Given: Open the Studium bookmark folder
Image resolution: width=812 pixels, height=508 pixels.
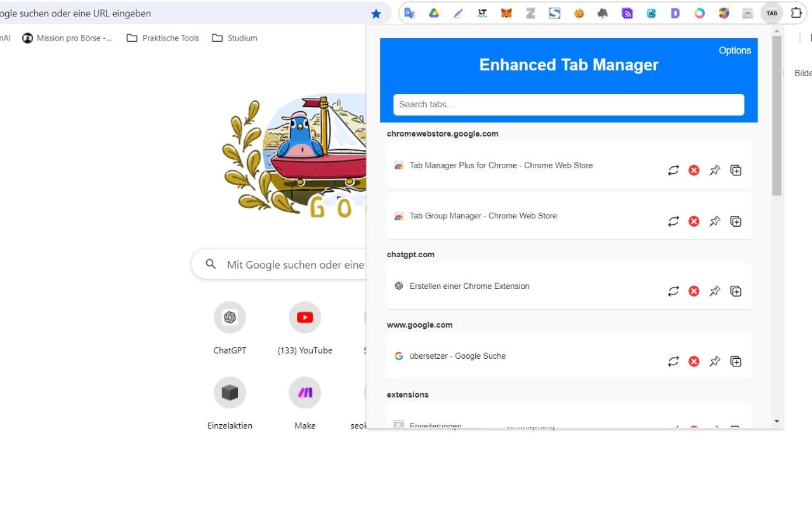Looking at the screenshot, I should pyautogui.click(x=235, y=38).
